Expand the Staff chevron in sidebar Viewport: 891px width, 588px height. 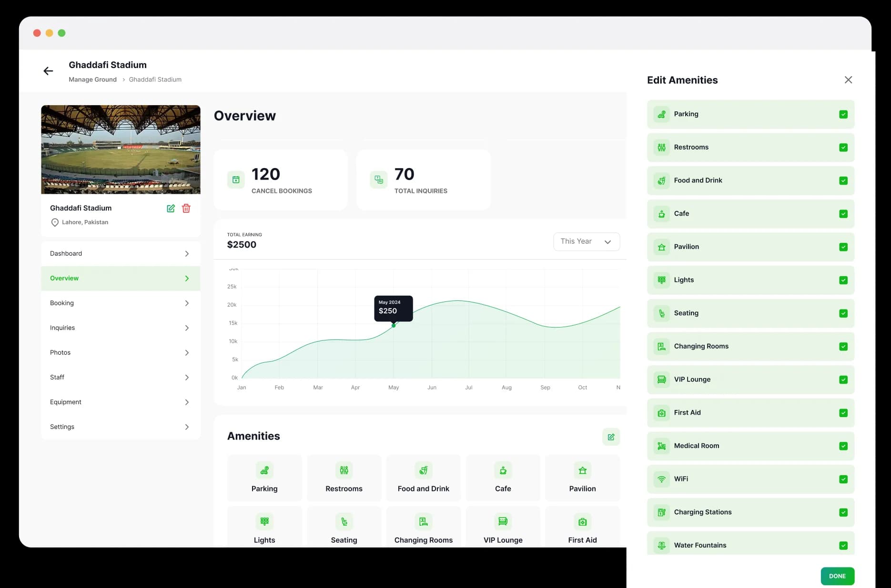(x=187, y=378)
